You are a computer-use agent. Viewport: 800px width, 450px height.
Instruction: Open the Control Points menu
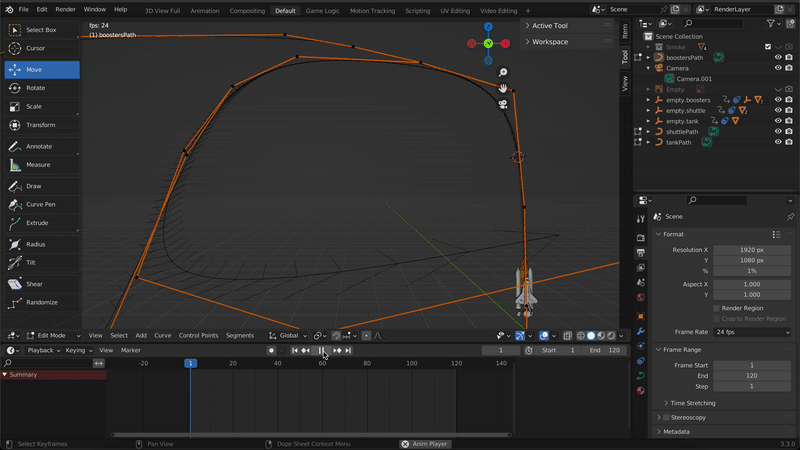pos(198,336)
